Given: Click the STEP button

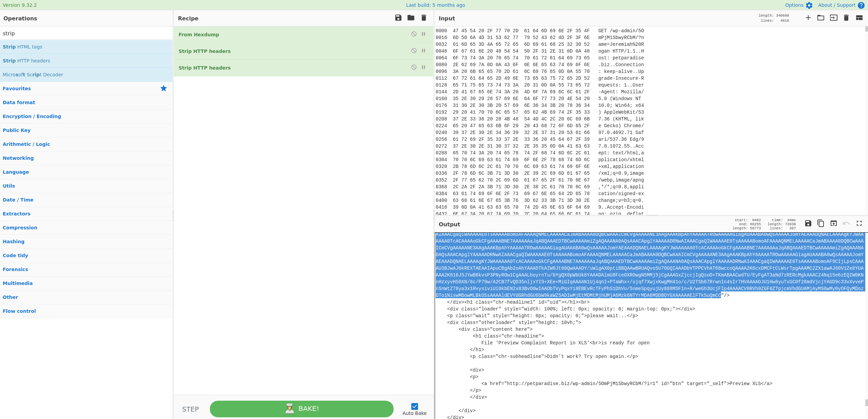Looking at the screenshot, I should tap(190, 409).
